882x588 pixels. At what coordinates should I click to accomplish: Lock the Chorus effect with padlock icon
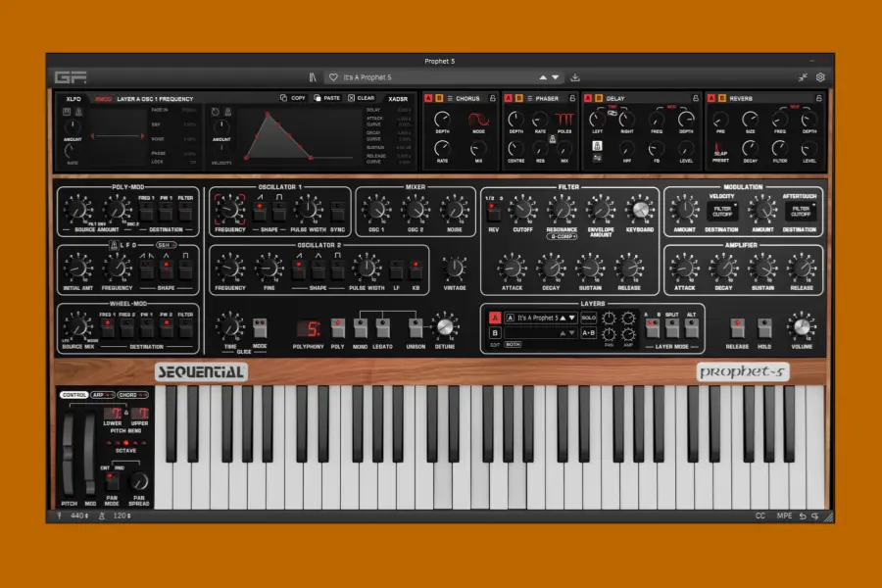pos(493,98)
